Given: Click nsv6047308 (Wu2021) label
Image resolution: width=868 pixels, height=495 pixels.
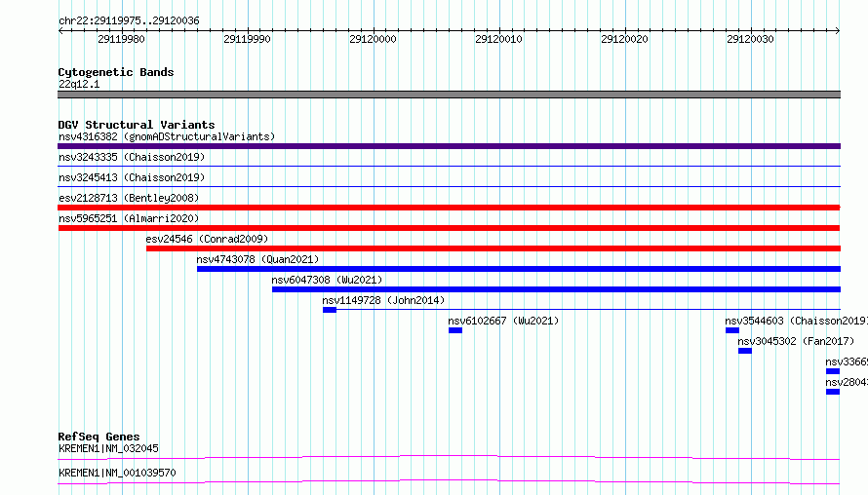Looking at the screenshot, I should pos(327,280).
